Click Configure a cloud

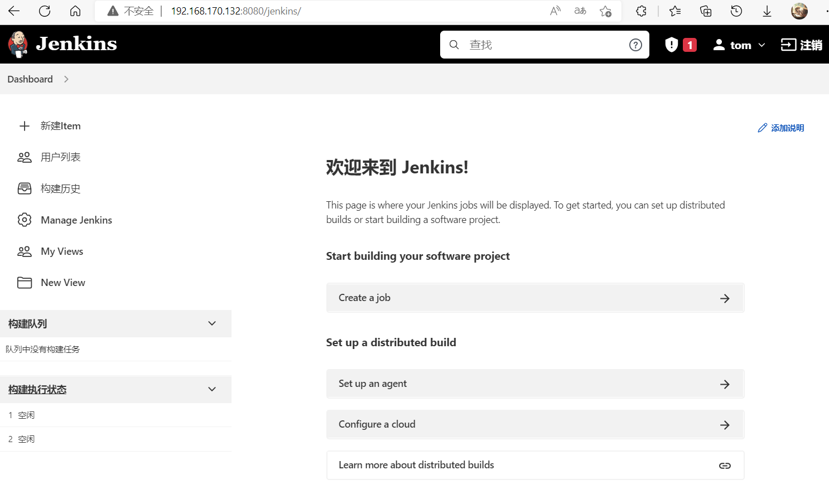[536, 424]
